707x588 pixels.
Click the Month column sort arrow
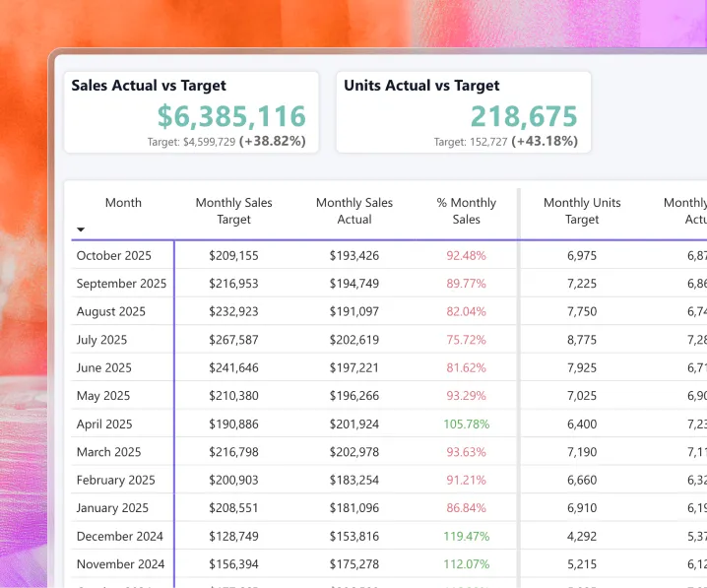tap(81, 229)
